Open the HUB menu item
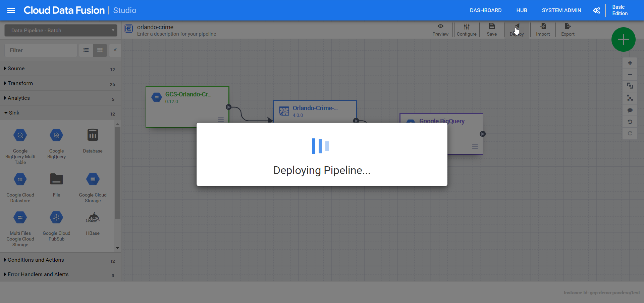 pos(522,10)
